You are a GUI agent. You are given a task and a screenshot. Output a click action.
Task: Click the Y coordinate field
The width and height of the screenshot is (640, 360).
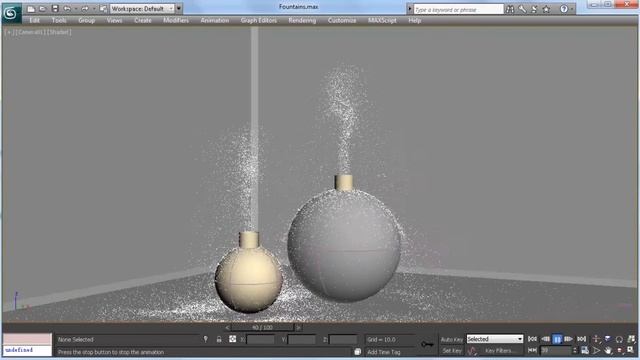302,339
